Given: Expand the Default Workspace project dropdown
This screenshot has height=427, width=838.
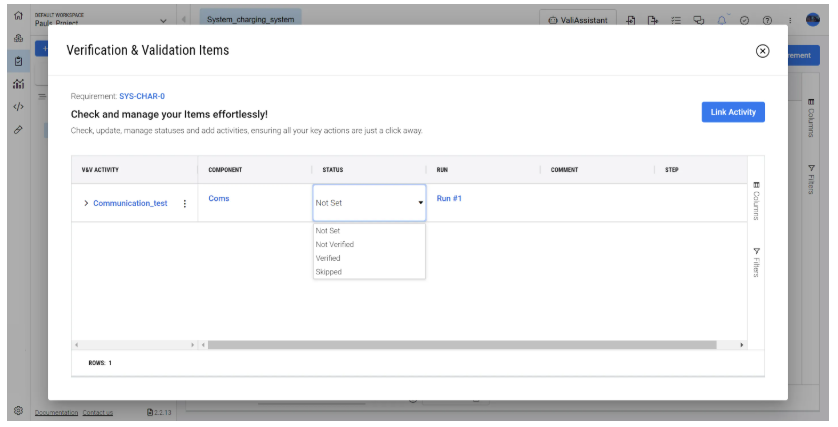Looking at the screenshot, I should [164, 20].
